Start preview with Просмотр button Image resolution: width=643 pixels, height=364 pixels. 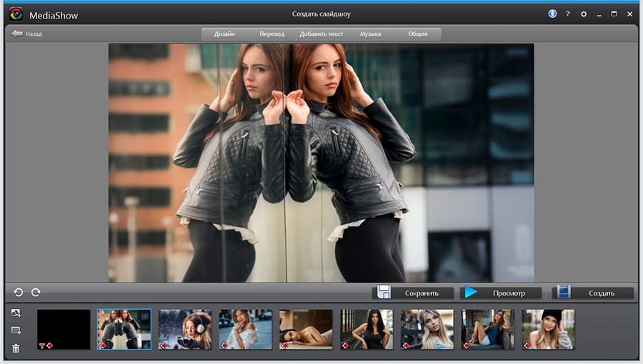pyautogui.click(x=501, y=293)
